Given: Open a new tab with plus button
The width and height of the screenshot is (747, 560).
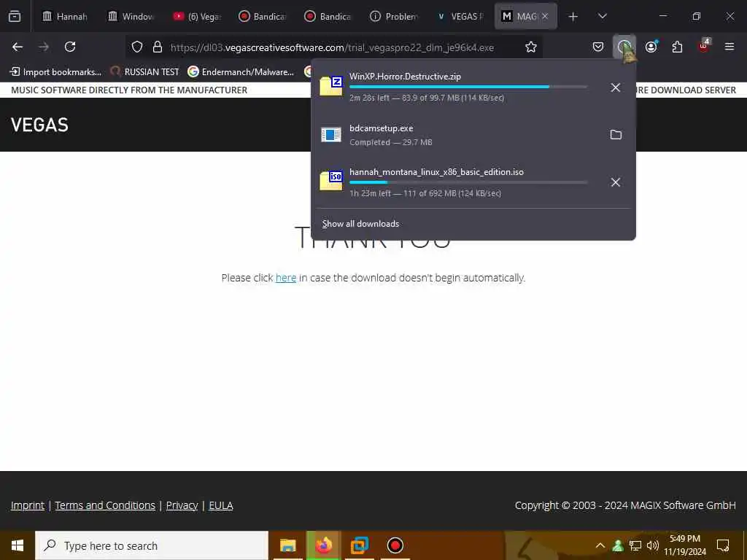Looking at the screenshot, I should (573, 17).
